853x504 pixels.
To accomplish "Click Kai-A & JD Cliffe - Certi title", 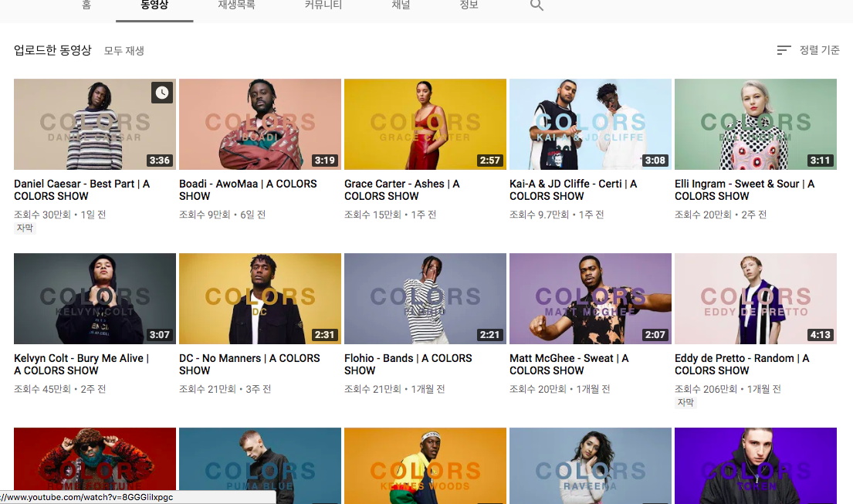I will click(574, 190).
